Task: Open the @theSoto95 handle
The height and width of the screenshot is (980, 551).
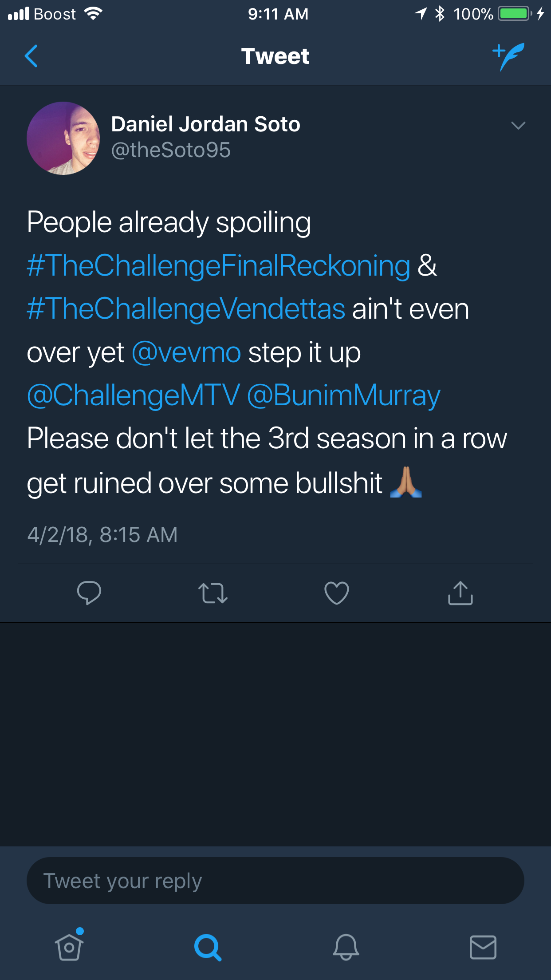Action: 171,150
